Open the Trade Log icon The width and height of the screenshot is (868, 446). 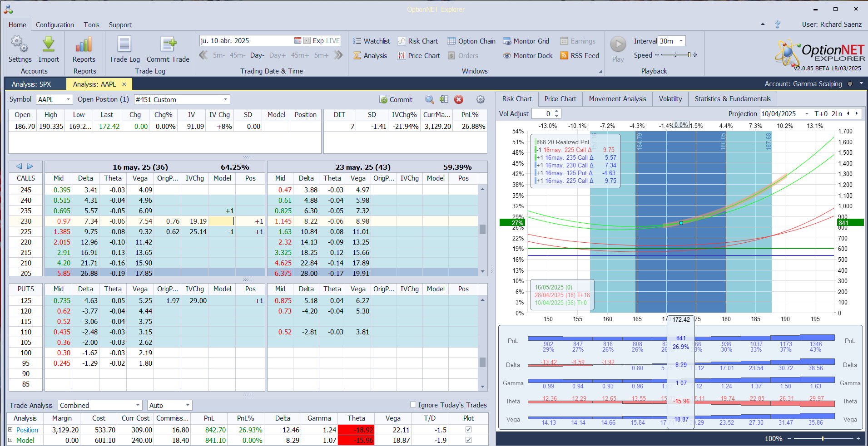click(124, 44)
